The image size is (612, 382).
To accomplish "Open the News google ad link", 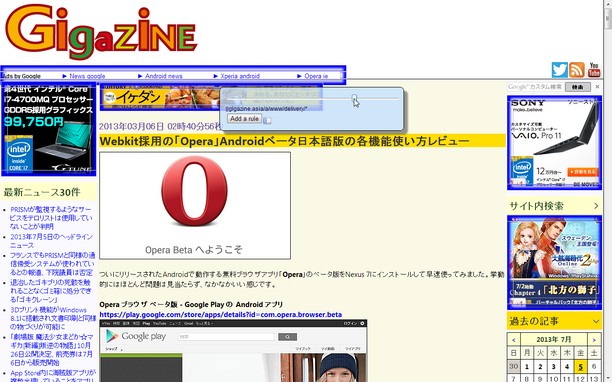I will tap(87, 76).
